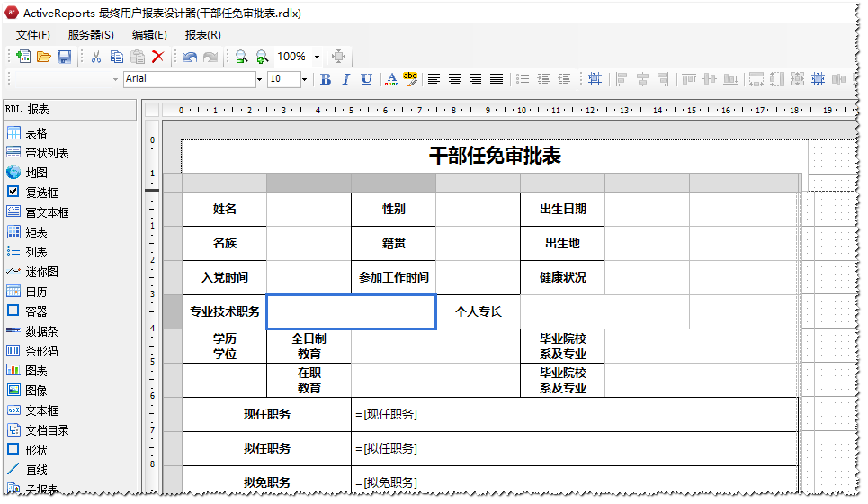Click the align bottoms layout icon
Viewport: 868px width, 504px height.
(730, 80)
